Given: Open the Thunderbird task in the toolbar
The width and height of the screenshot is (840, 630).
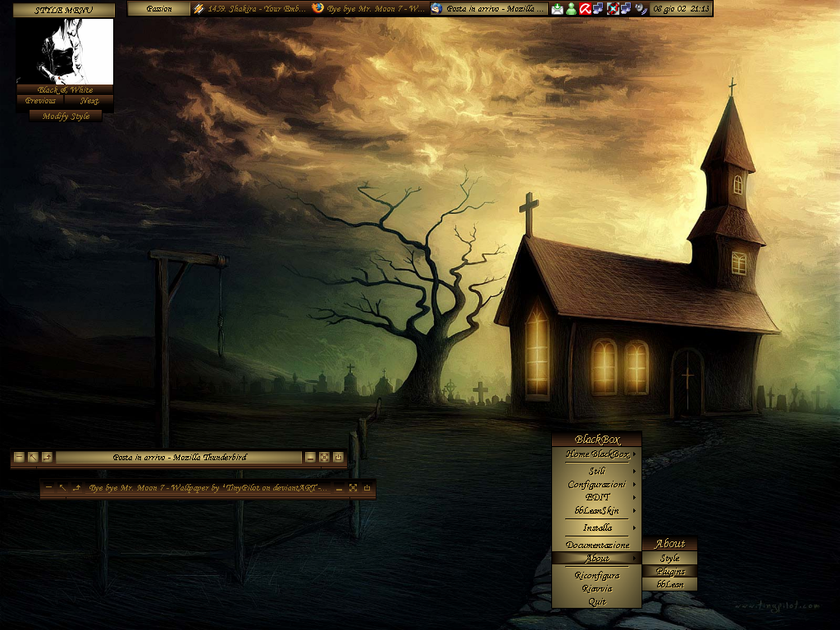Looking at the screenshot, I should pyautogui.click(x=489, y=8).
